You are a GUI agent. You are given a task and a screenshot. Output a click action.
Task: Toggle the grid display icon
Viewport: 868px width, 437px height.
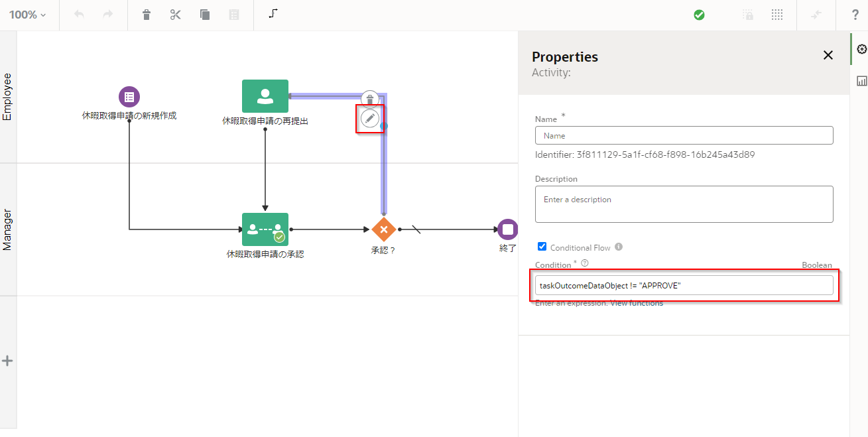click(777, 15)
